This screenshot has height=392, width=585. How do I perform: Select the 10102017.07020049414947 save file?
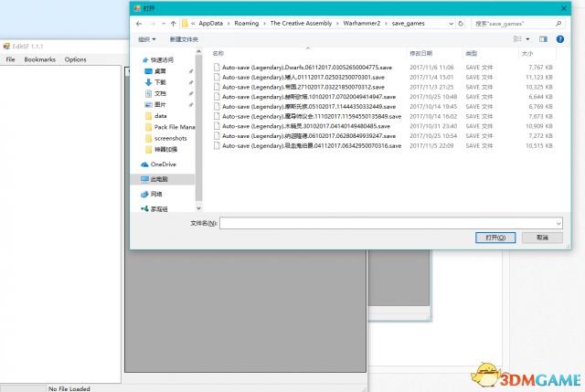point(309,97)
